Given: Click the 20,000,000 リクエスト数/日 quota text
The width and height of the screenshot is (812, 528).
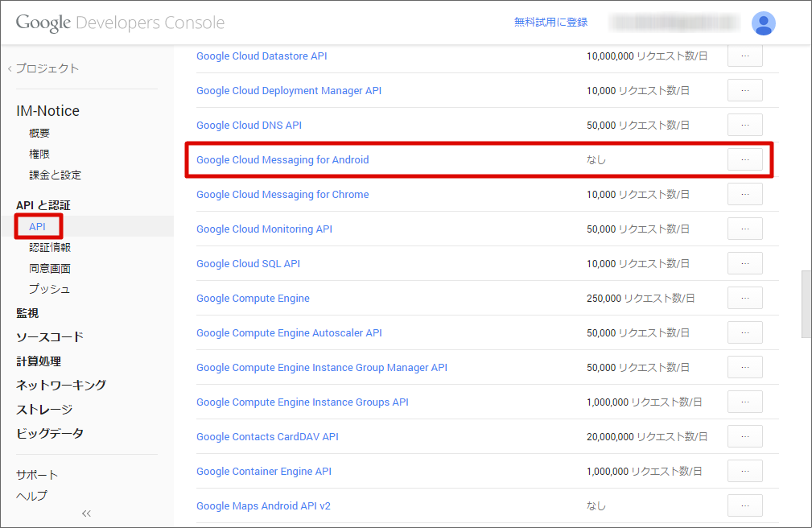Looking at the screenshot, I should click(647, 437).
